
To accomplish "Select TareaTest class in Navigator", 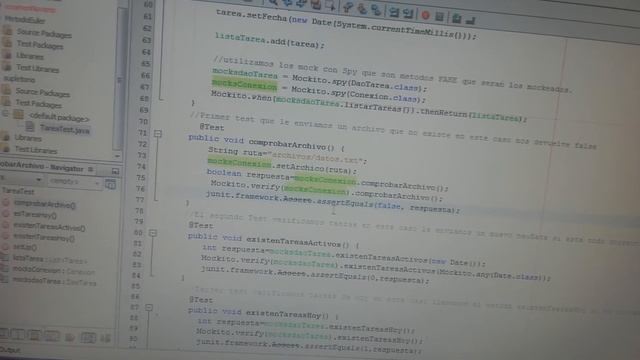I will [18, 191].
